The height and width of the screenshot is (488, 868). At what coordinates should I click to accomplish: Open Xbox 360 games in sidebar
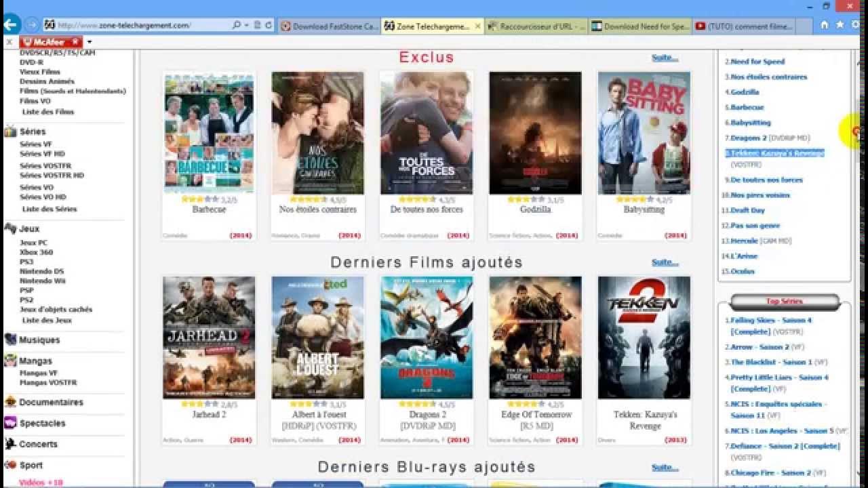(36, 252)
